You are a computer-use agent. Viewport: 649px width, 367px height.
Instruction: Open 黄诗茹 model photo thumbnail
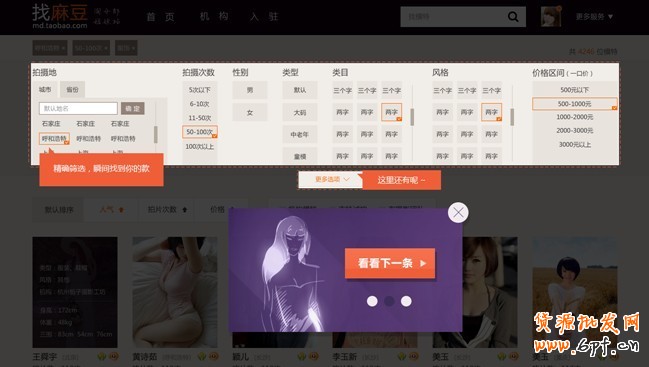(175, 292)
